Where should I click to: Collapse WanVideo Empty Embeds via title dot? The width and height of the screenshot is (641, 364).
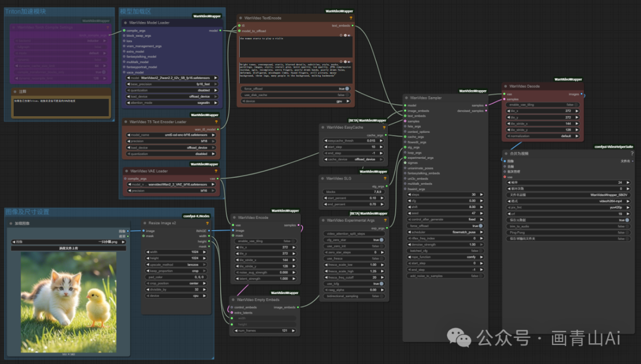(x=233, y=299)
